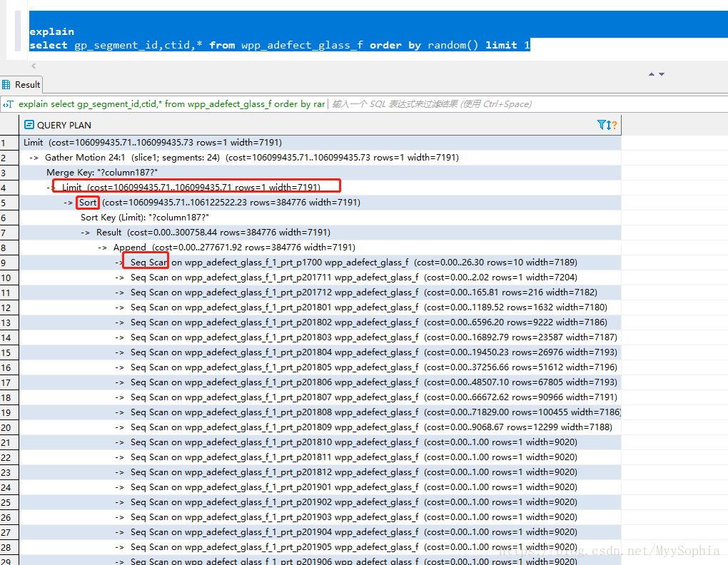Viewport: 728px width, 565px height.
Task: Select row number 15 header
Action: click(9, 352)
